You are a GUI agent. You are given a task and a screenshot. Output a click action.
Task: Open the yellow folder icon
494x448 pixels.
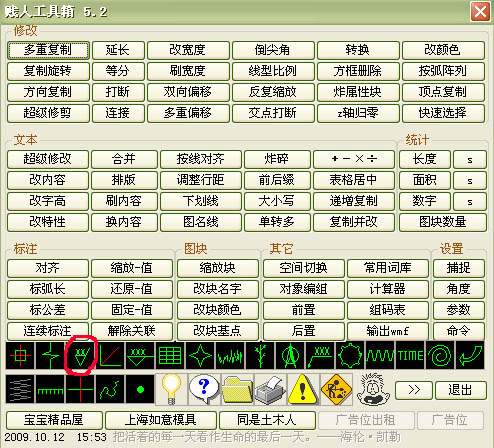pos(237,389)
